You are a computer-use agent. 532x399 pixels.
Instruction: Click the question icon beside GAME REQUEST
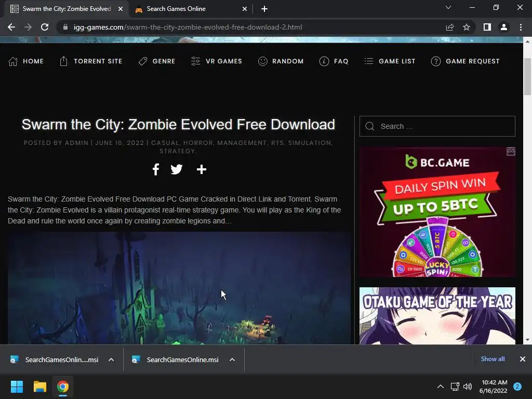pos(436,61)
